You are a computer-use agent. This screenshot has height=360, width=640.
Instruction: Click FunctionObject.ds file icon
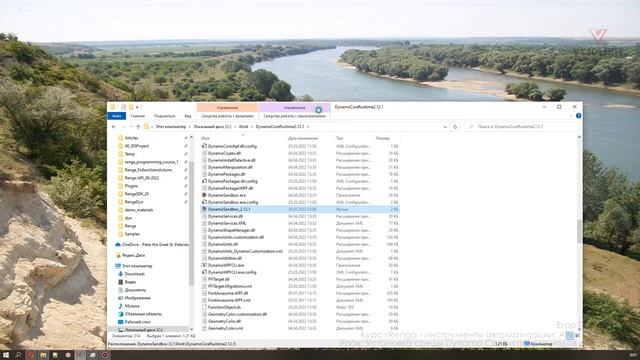204,307
